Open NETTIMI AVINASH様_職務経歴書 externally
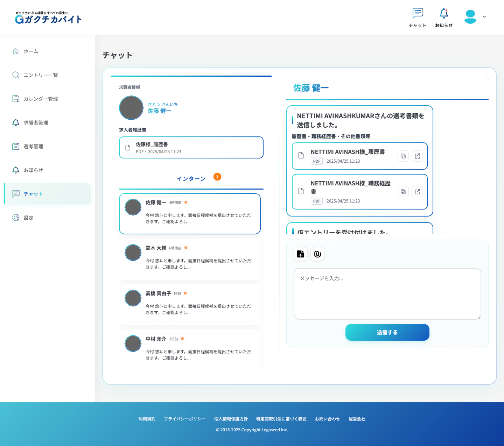The image size is (504, 446). coord(417,192)
